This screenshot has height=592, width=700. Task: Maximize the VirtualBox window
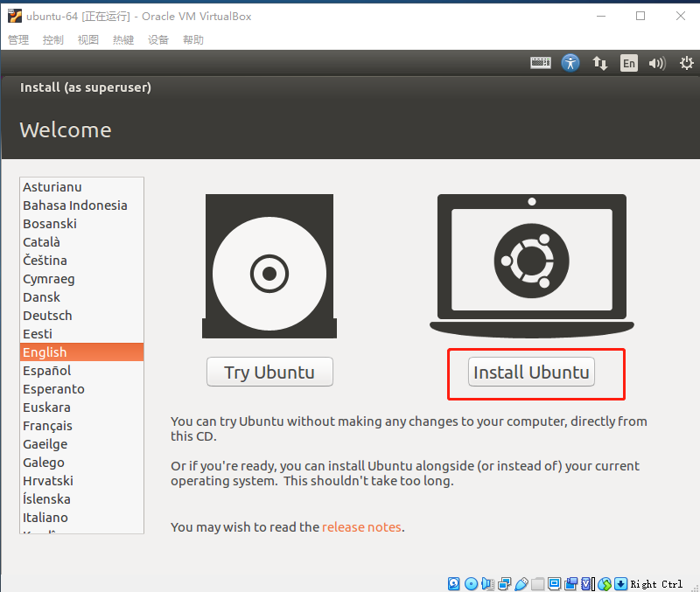(640, 16)
